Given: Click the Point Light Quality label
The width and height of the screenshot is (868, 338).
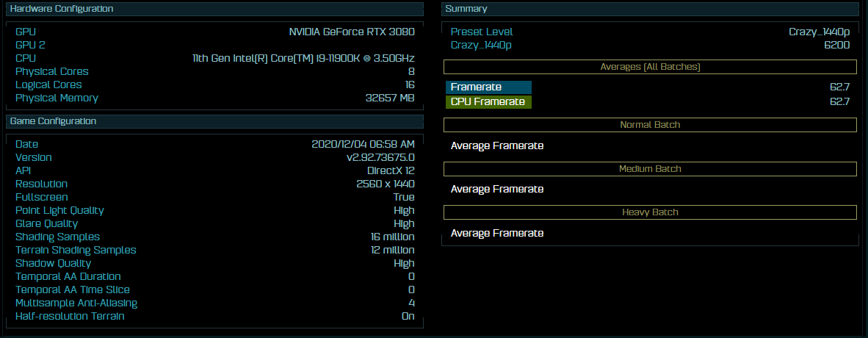Looking at the screenshot, I should click(x=59, y=211).
